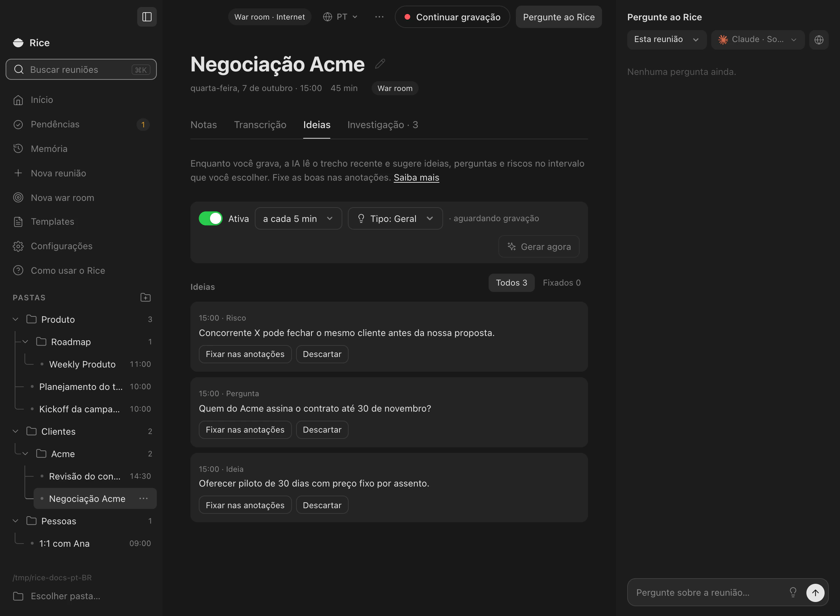Image resolution: width=840 pixels, height=616 pixels.
Task: Add a new folder in Pastas
Action: [x=145, y=297]
